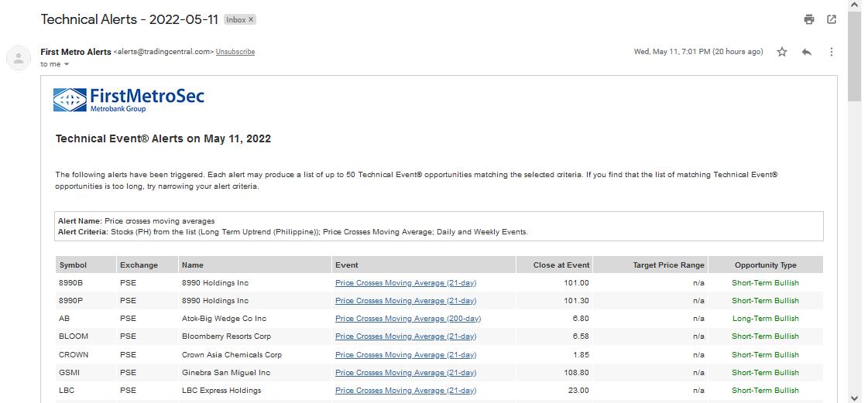The width and height of the screenshot is (868, 403).
Task: Click sender name 'First Metro Alerts'
Action: (76, 52)
